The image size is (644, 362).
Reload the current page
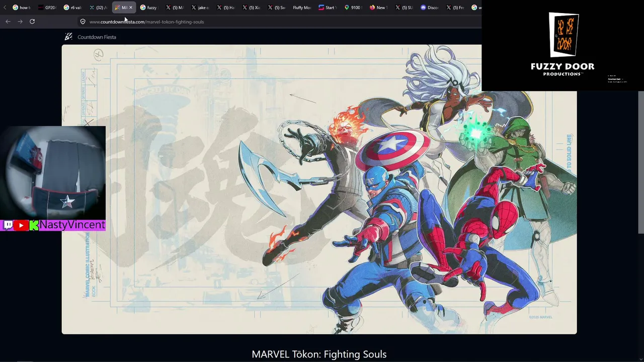click(32, 22)
